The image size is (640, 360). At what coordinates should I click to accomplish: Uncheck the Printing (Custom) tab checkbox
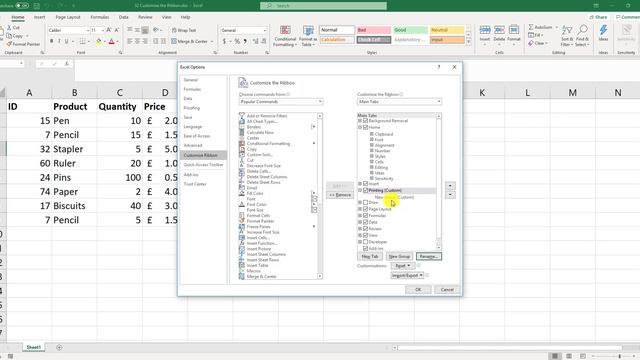tap(366, 190)
